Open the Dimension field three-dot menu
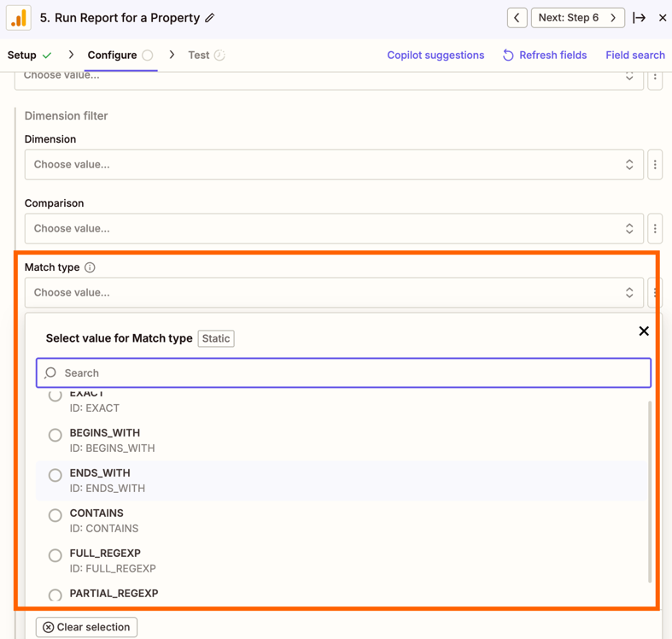 [655, 165]
